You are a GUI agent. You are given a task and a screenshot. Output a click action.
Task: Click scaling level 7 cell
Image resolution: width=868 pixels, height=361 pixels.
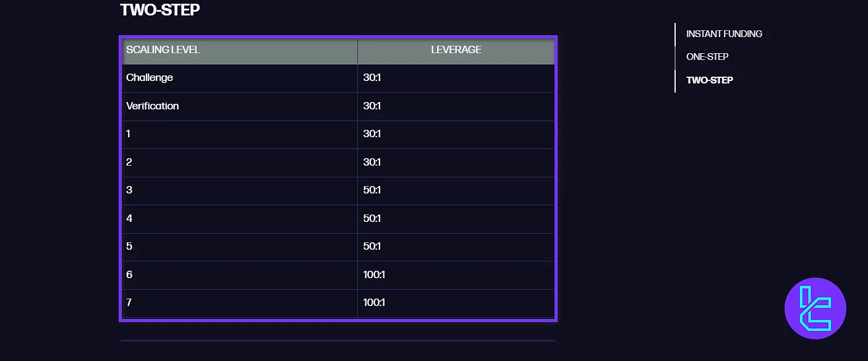[129, 303]
